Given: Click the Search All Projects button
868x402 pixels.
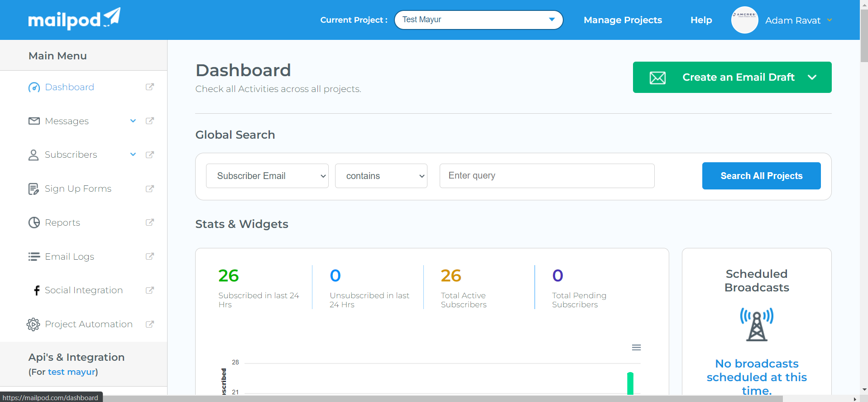Looking at the screenshot, I should (761, 176).
